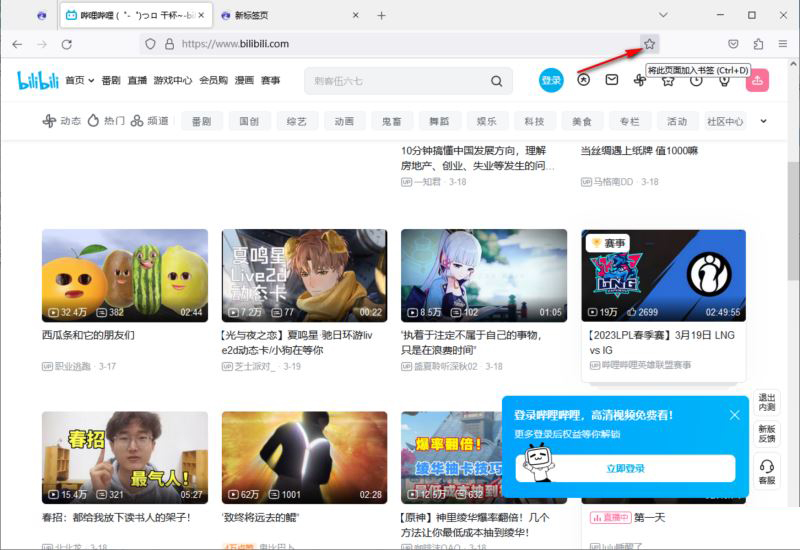Viewport: 800px width, 550px height.
Task: Select the 专栏 category chip
Action: pos(630,121)
